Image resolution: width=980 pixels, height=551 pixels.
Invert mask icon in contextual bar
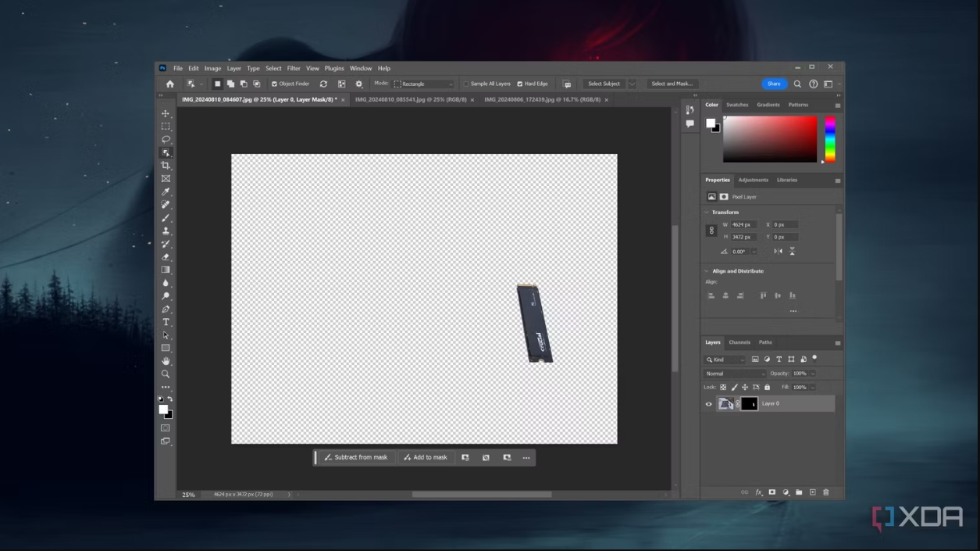coord(486,457)
